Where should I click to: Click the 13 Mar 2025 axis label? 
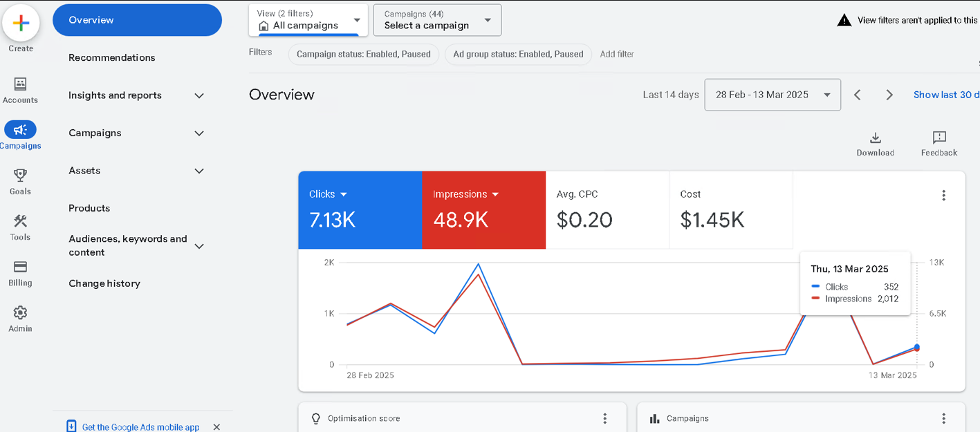pyautogui.click(x=893, y=375)
